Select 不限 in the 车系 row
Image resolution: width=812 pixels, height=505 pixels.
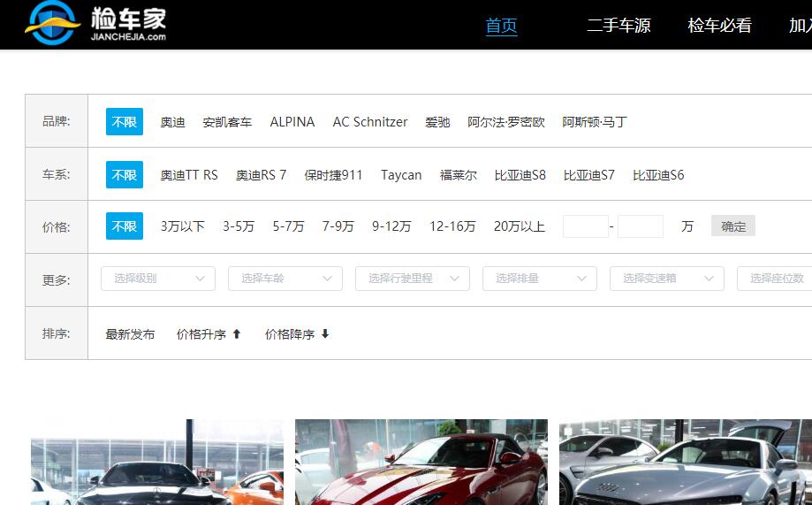(x=125, y=175)
